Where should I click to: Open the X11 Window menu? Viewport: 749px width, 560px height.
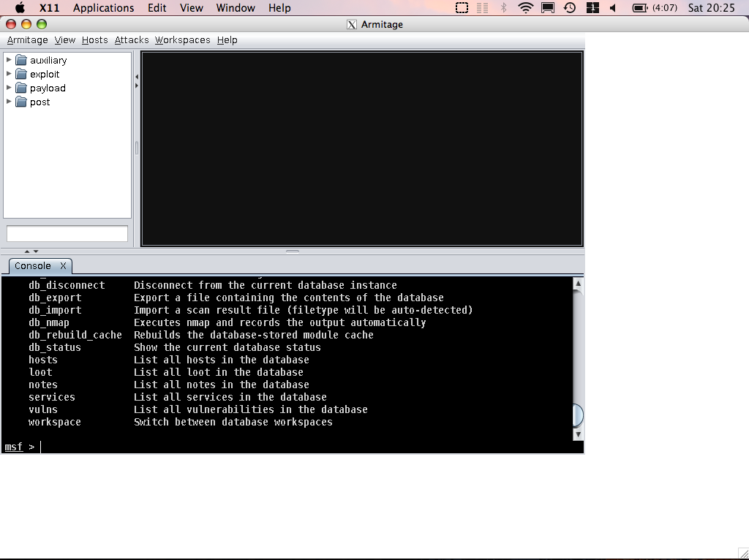[x=236, y=8]
